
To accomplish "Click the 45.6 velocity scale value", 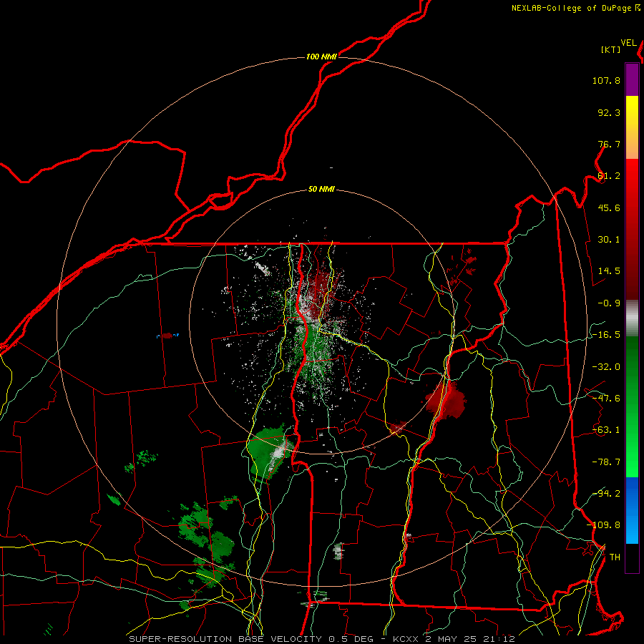I will tap(609, 208).
